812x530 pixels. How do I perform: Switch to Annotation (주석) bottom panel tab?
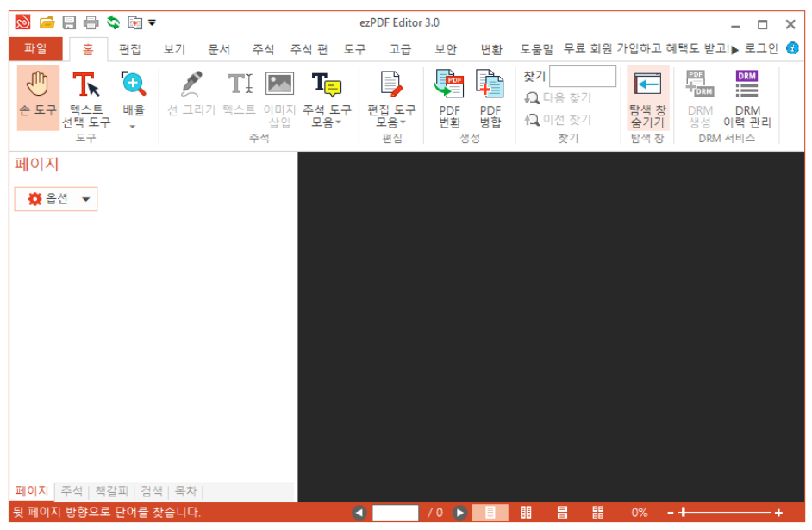click(x=72, y=490)
